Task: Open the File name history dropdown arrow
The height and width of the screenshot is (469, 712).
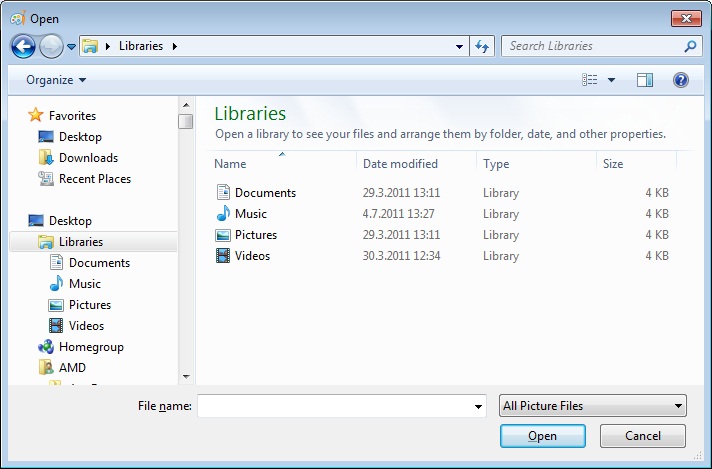Action: (x=478, y=406)
